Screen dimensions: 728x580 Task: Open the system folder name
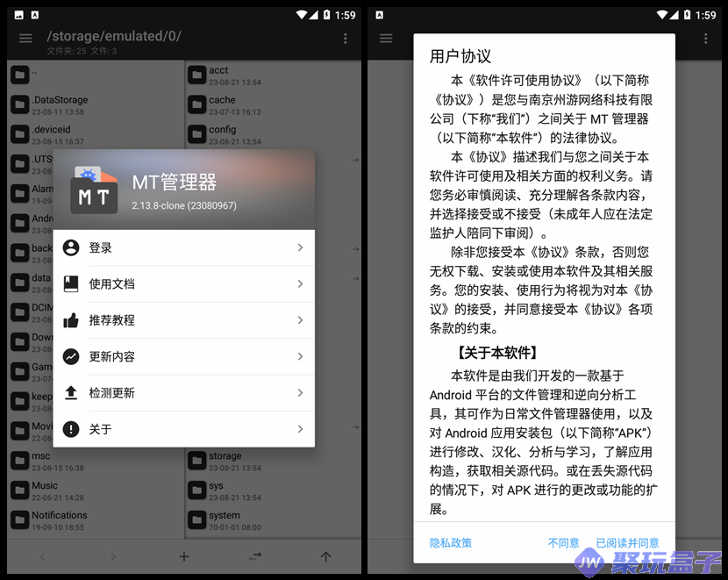coord(225,515)
